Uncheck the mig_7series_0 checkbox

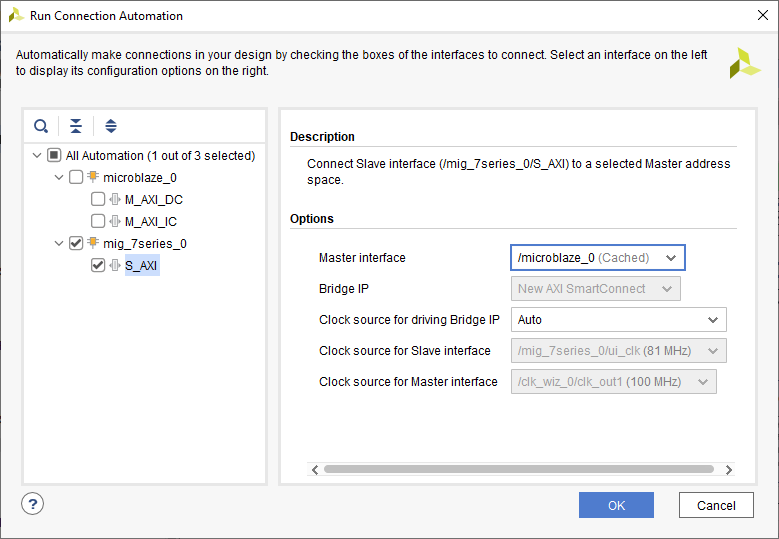(x=76, y=243)
